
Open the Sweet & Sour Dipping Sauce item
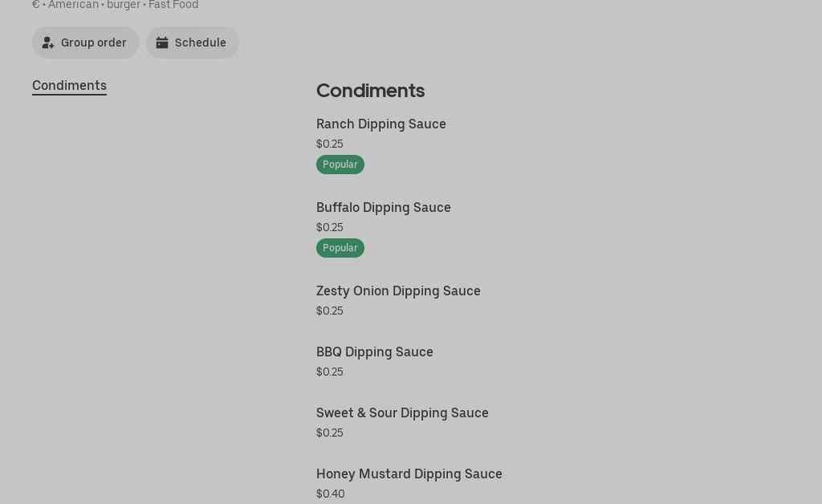click(402, 413)
